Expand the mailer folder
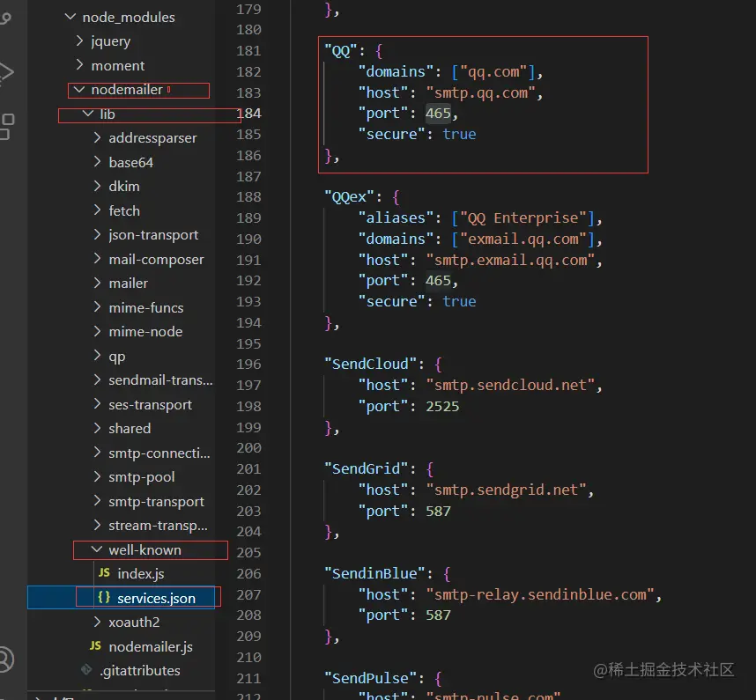Screen dimensions: 756x700 97,283
